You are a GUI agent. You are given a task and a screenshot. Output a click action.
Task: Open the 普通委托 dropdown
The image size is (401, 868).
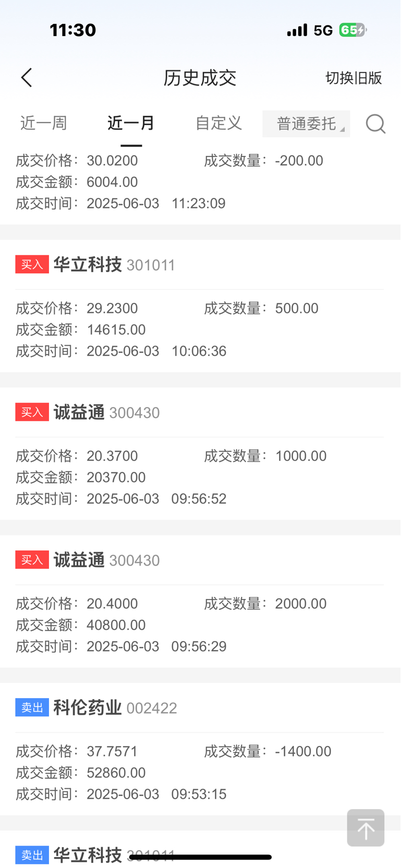point(306,124)
